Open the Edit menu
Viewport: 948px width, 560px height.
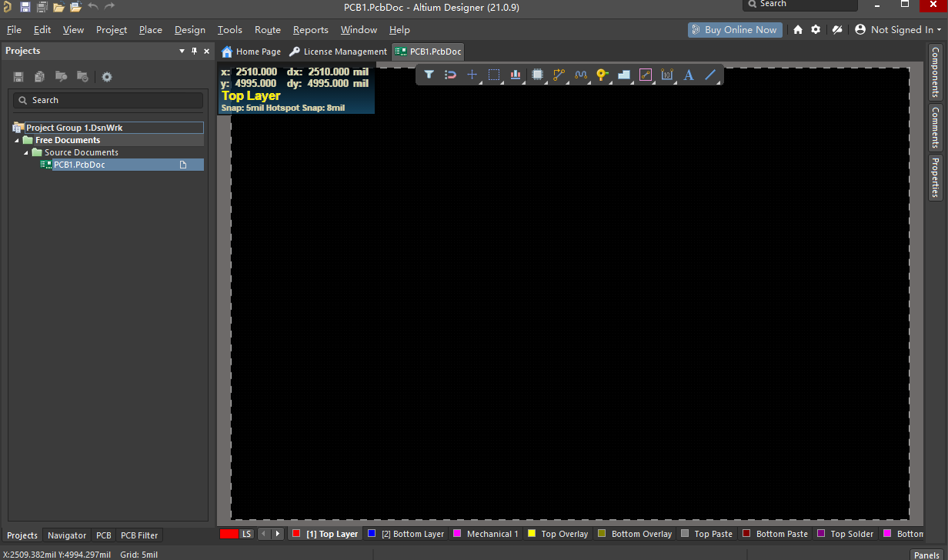click(42, 29)
